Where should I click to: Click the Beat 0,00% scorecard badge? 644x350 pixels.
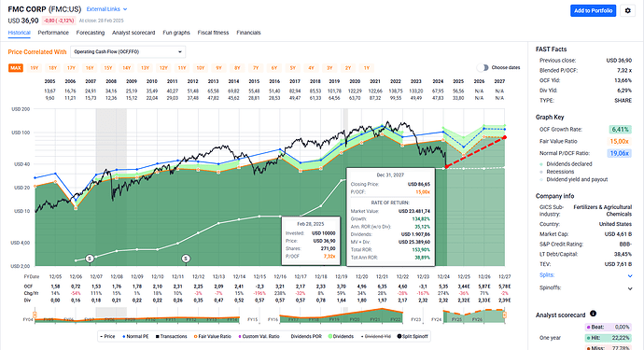pos(608,327)
